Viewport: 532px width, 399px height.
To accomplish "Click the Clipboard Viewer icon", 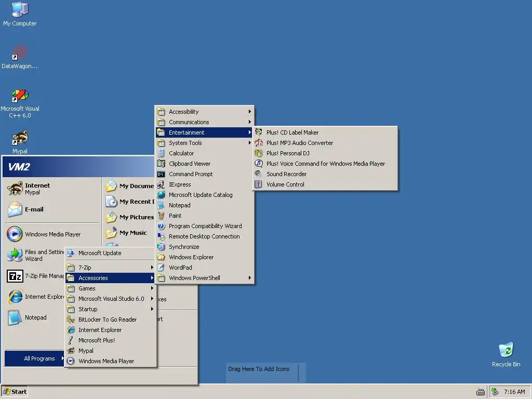I will 161,164.
